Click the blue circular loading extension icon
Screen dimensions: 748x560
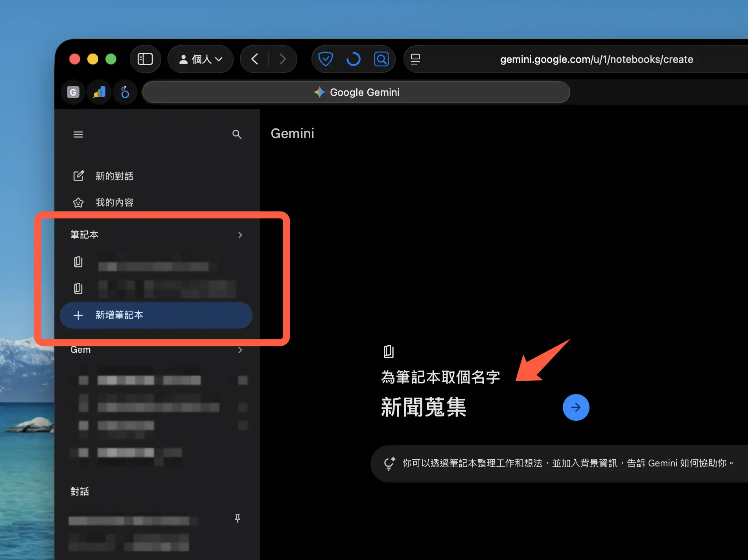353,59
